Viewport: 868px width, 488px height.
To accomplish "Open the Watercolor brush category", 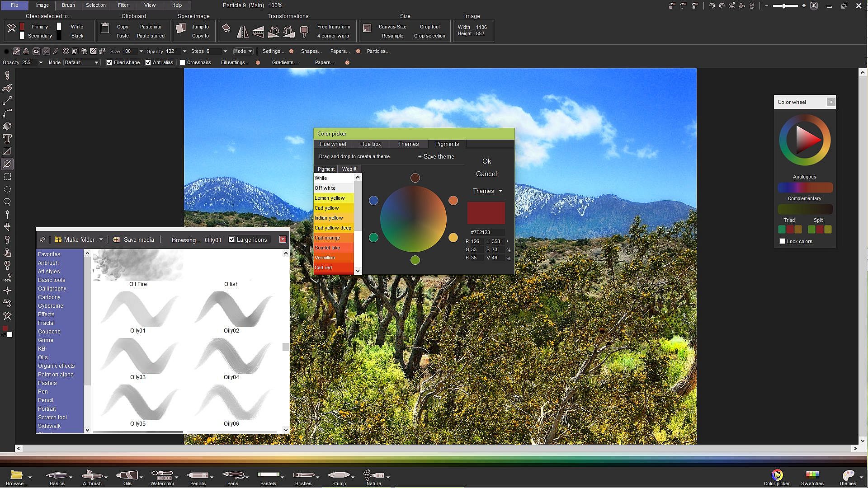I will [x=162, y=477].
